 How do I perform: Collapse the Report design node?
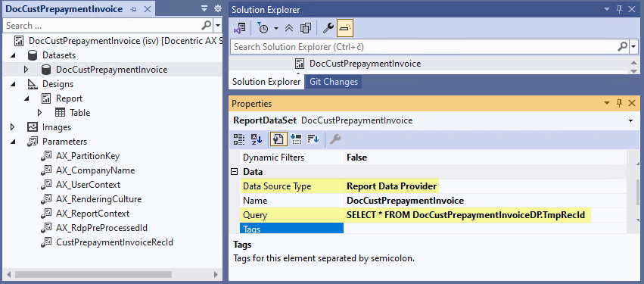[26, 98]
